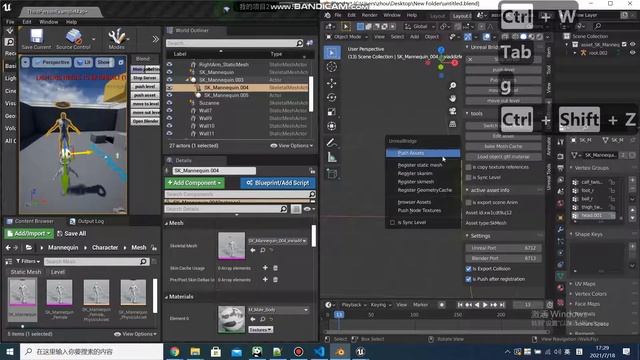640x360 pixels.
Task: Select Blender's Add Cube tool
Action: point(332,174)
